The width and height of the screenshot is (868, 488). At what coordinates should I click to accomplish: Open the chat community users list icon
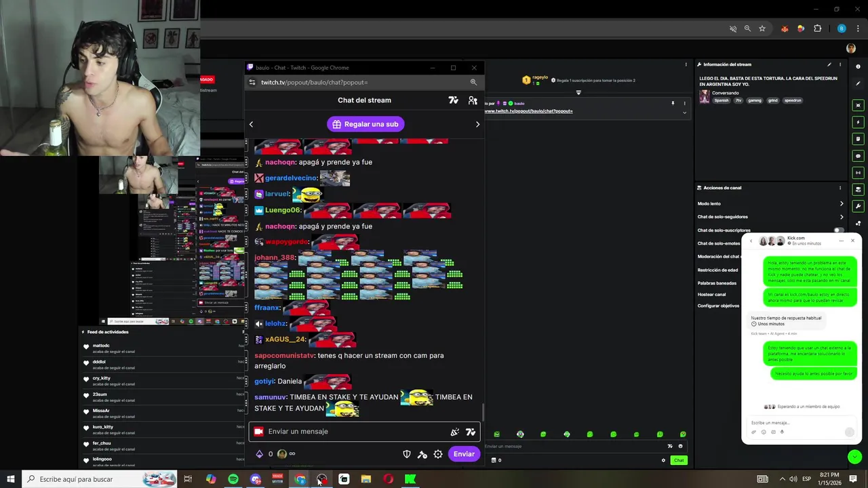pyautogui.click(x=473, y=100)
